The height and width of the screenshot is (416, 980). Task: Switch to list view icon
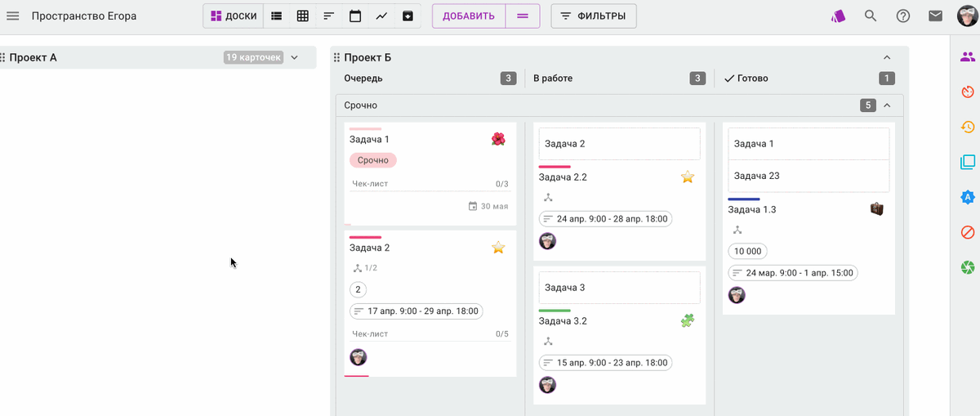click(x=277, y=16)
